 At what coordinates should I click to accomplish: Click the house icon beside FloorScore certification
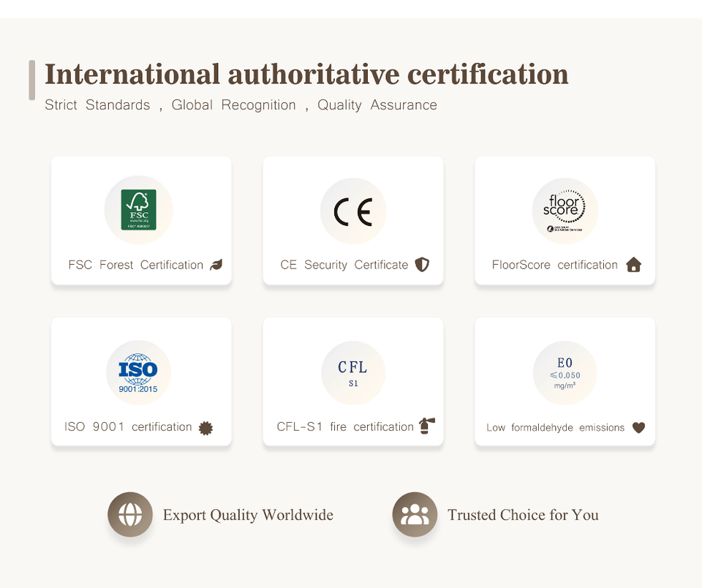pyautogui.click(x=633, y=265)
